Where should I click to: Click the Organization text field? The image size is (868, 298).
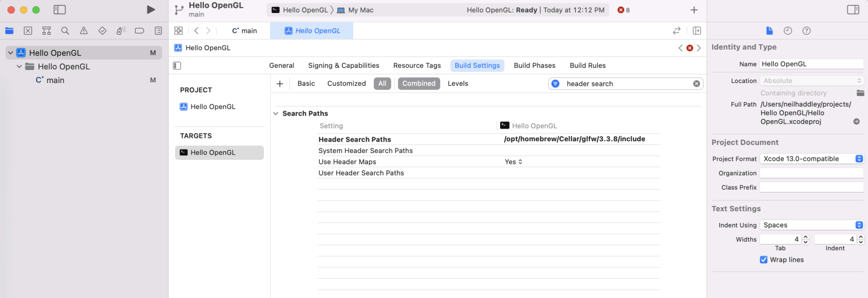pos(811,173)
